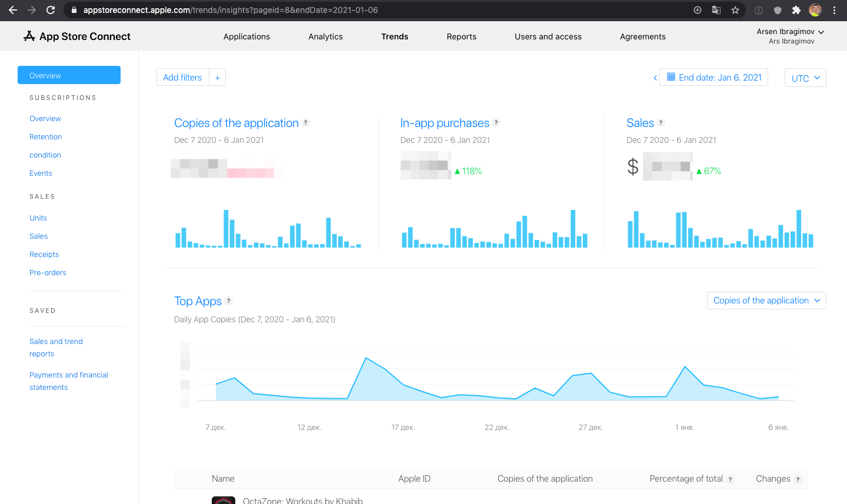This screenshot has width=847, height=504.
Task: Open the Retention link
Action: [46, 137]
